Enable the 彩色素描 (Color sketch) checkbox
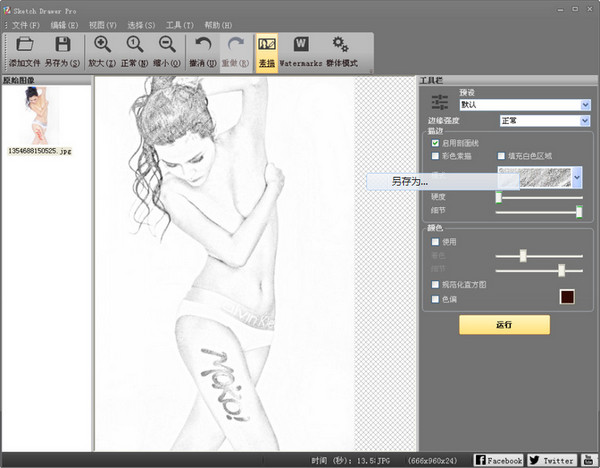This screenshot has height=468, width=600. [x=435, y=156]
